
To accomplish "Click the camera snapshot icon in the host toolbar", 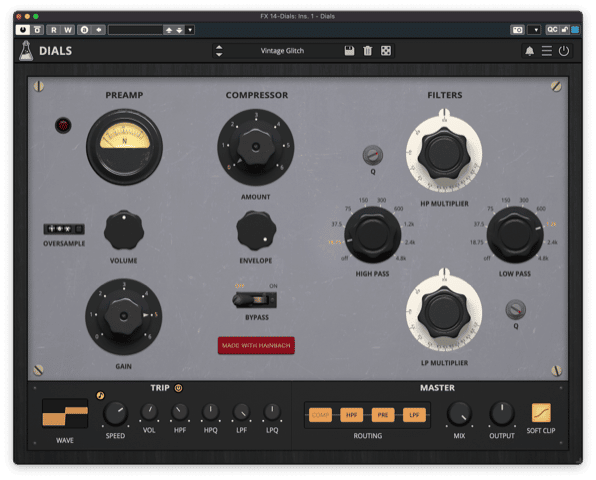I will click(518, 30).
